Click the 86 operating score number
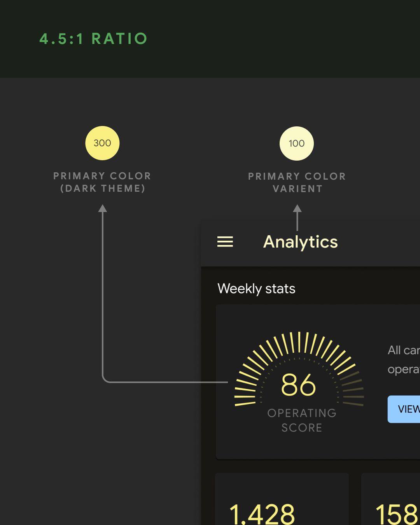This screenshot has height=525, width=420. point(299,385)
